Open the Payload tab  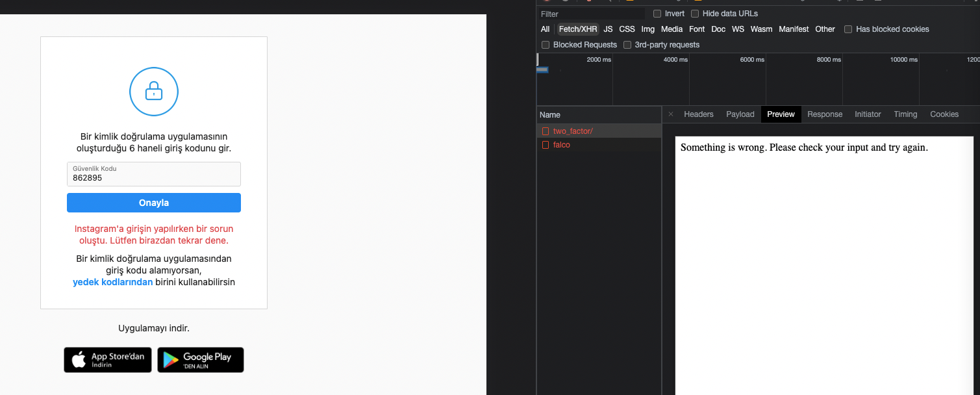tap(740, 114)
